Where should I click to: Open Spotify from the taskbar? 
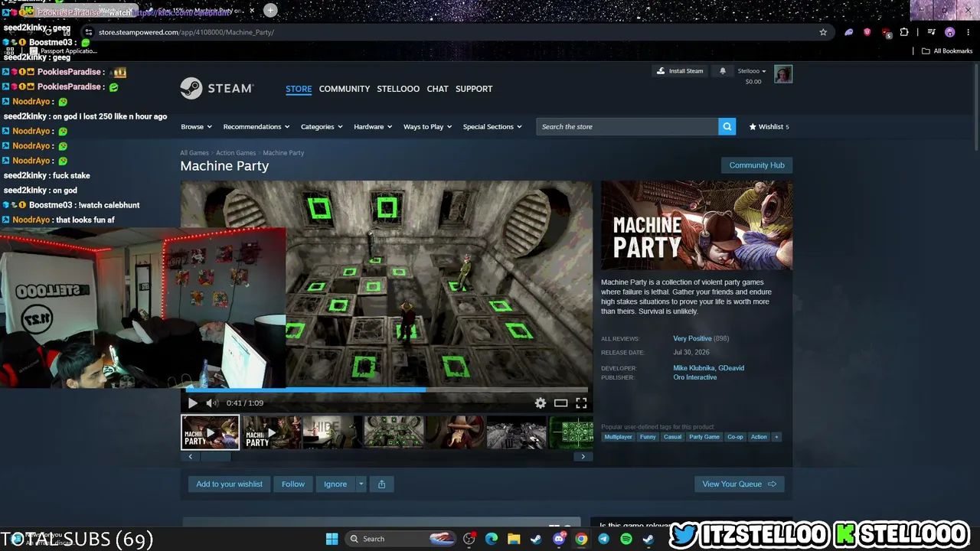[626, 539]
